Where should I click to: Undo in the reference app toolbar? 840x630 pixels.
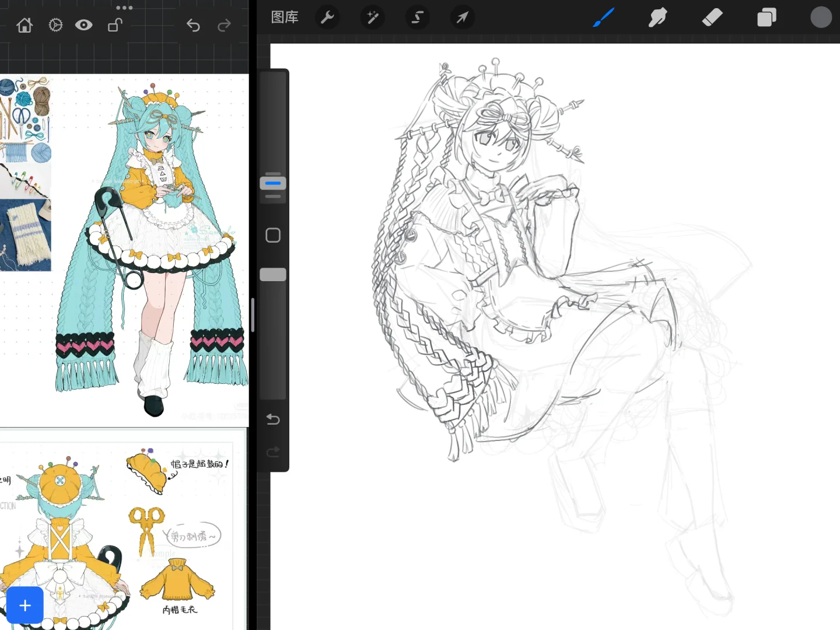click(193, 25)
